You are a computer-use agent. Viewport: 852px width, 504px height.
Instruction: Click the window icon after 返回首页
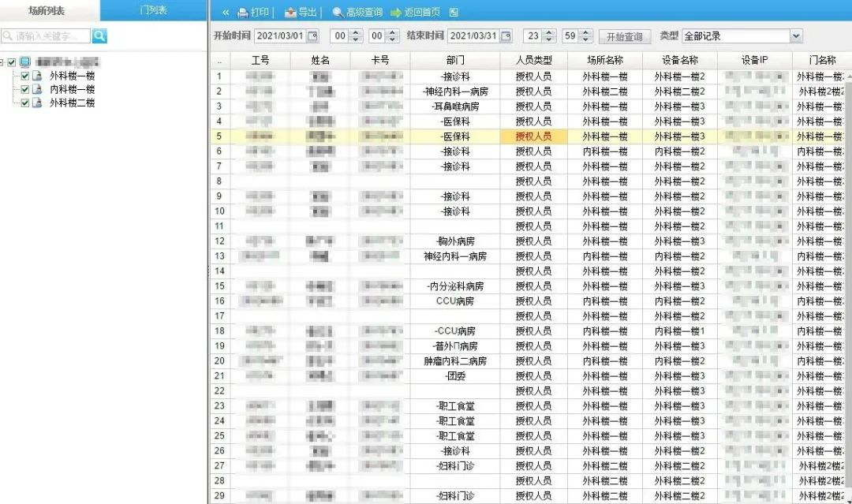(x=453, y=13)
